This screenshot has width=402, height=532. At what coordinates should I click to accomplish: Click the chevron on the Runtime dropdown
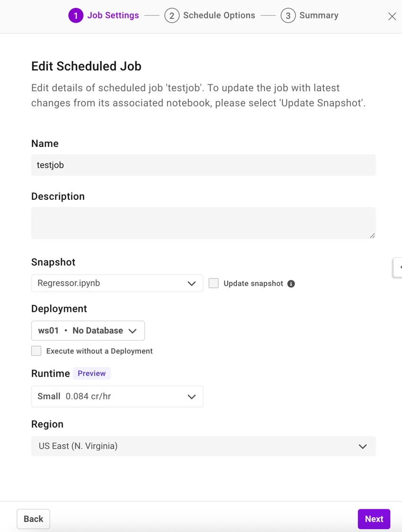click(192, 396)
